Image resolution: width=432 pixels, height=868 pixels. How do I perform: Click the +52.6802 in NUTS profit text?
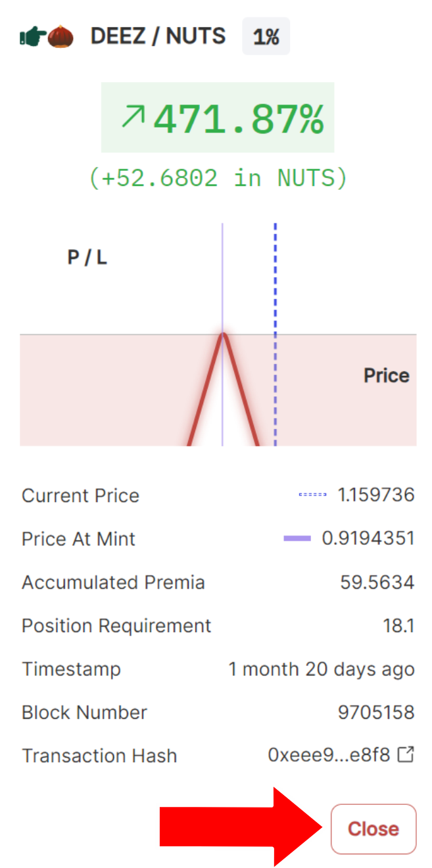[x=218, y=177]
